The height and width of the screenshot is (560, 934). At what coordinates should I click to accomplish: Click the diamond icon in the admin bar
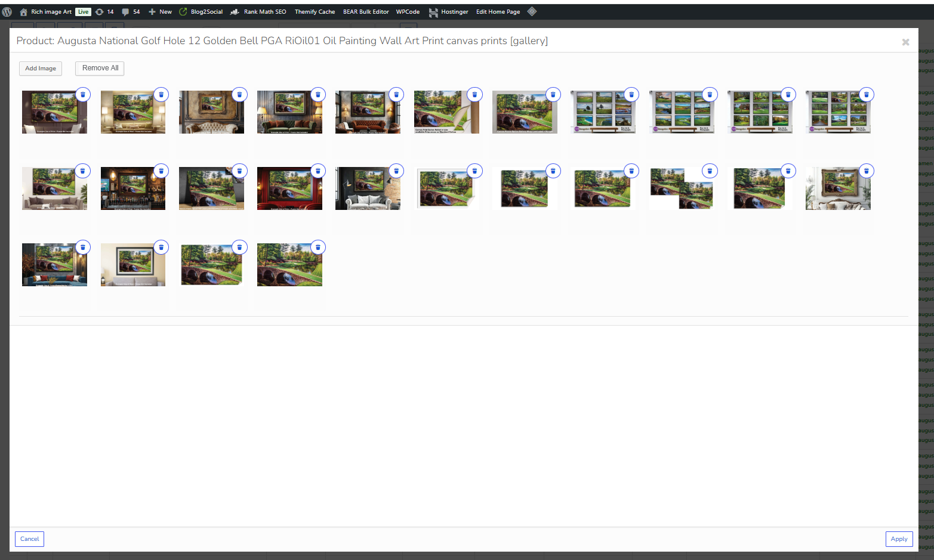(x=532, y=11)
